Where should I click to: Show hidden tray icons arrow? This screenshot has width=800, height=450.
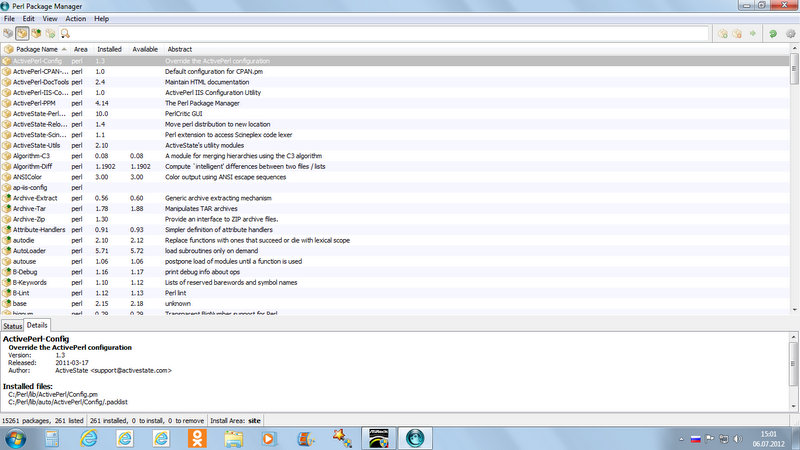point(681,439)
